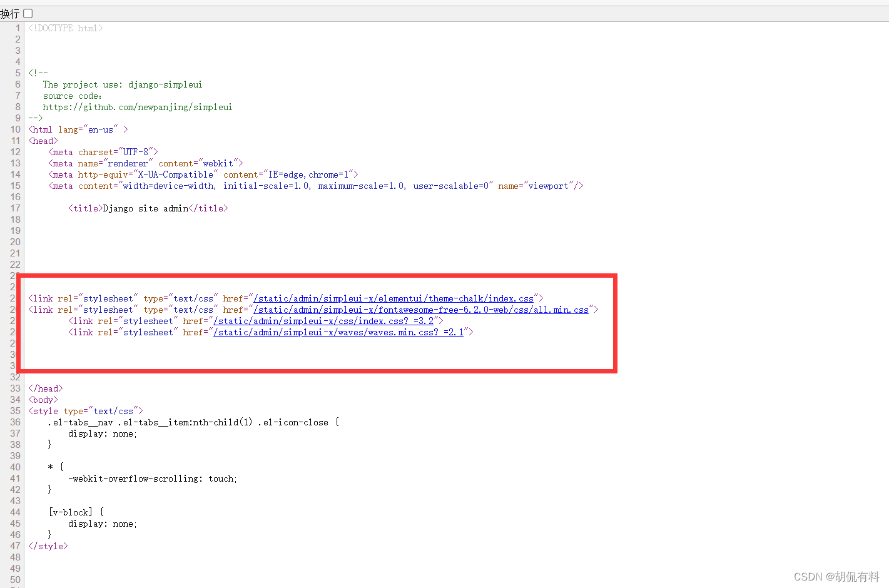Click the github.com/newpanjing/simpleui URL comment line

(138, 107)
